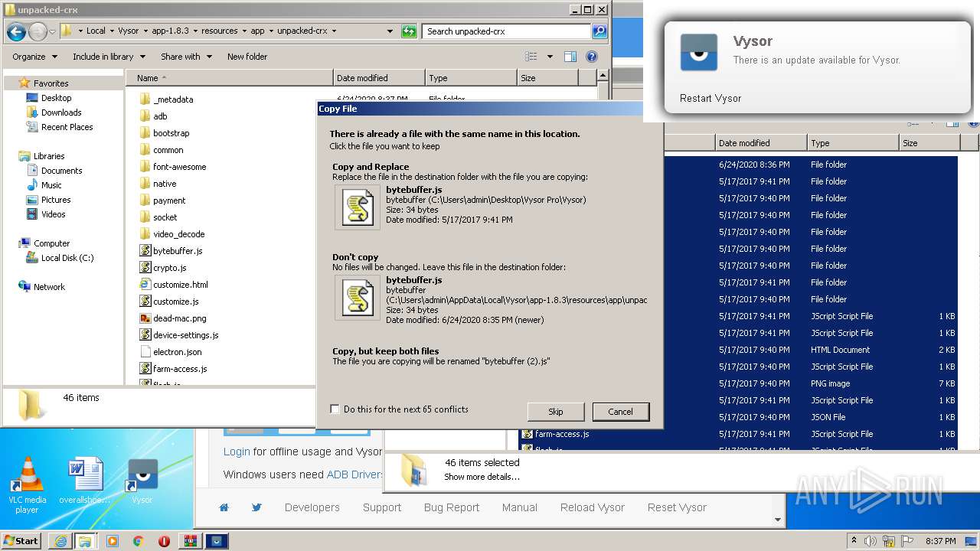The width and height of the screenshot is (980, 551).
Task: Open the address bar history dropdown
Action: click(390, 31)
